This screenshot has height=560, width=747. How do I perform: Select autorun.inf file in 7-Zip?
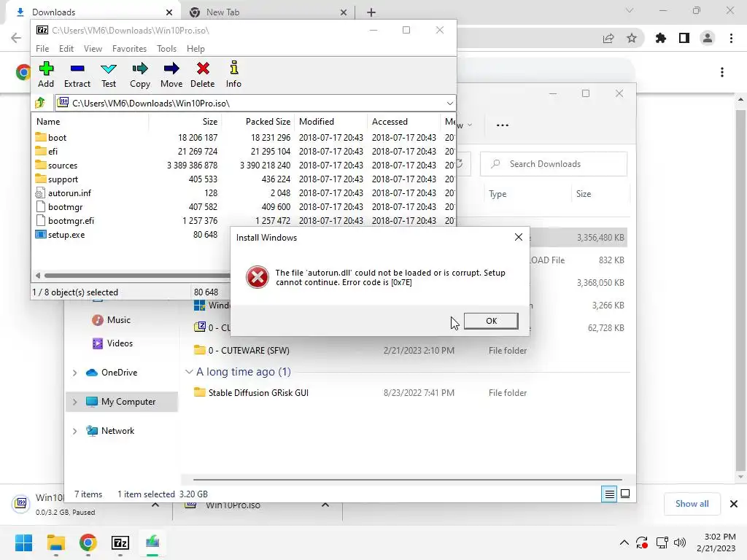click(69, 192)
